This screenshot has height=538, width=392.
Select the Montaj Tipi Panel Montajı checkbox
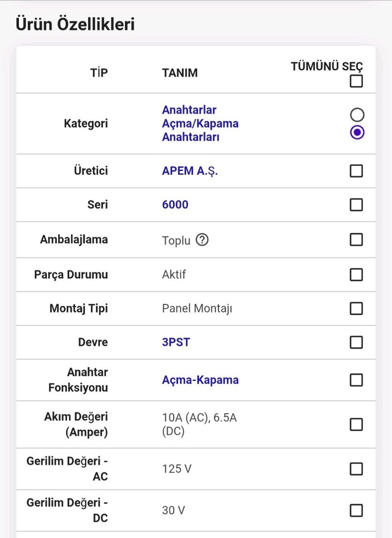pyautogui.click(x=356, y=308)
